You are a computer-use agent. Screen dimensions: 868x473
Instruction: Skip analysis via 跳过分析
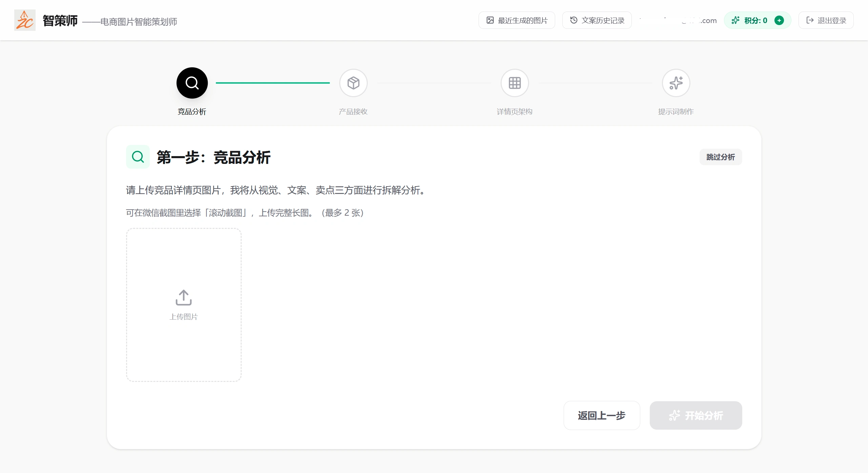[x=720, y=157]
